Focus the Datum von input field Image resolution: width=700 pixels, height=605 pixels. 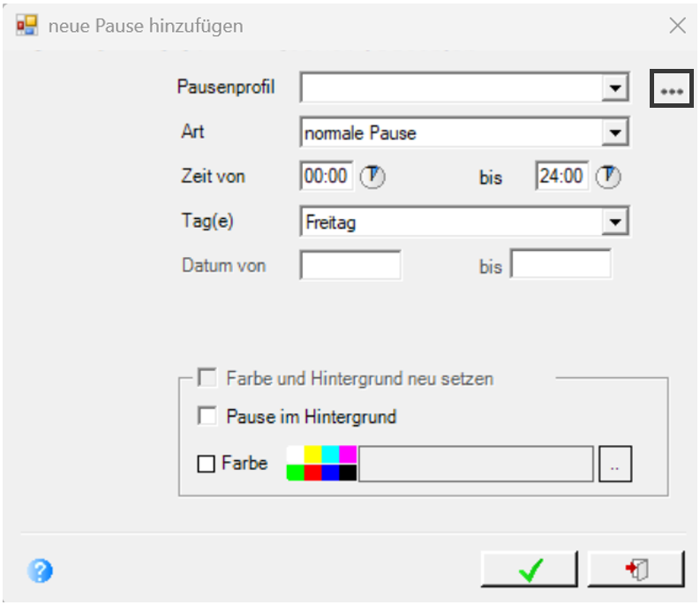(351, 265)
